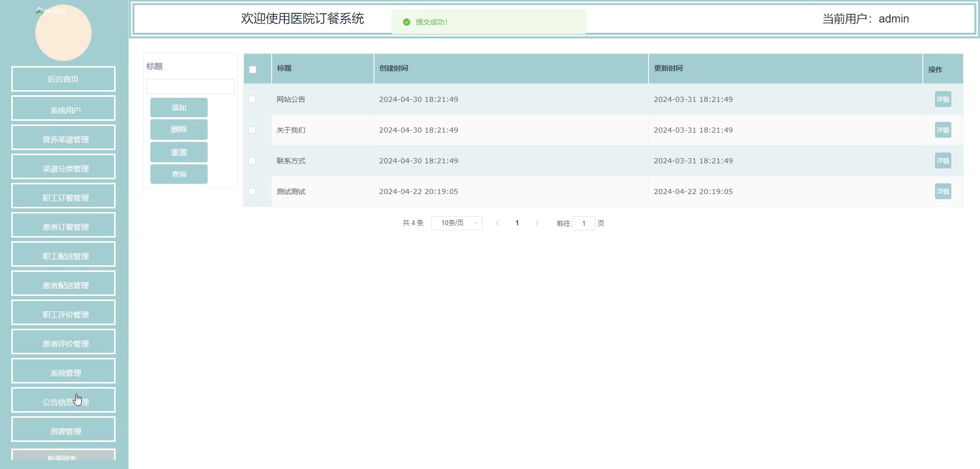Check the 测试测试 row checkbox

[x=252, y=191]
